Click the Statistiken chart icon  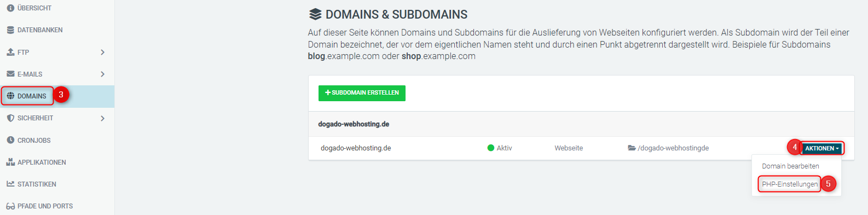pos(10,184)
